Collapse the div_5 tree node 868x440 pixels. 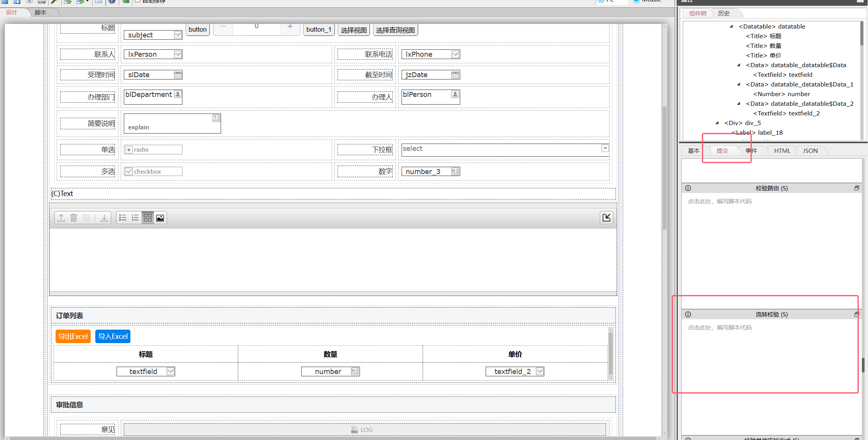pos(717,123)
